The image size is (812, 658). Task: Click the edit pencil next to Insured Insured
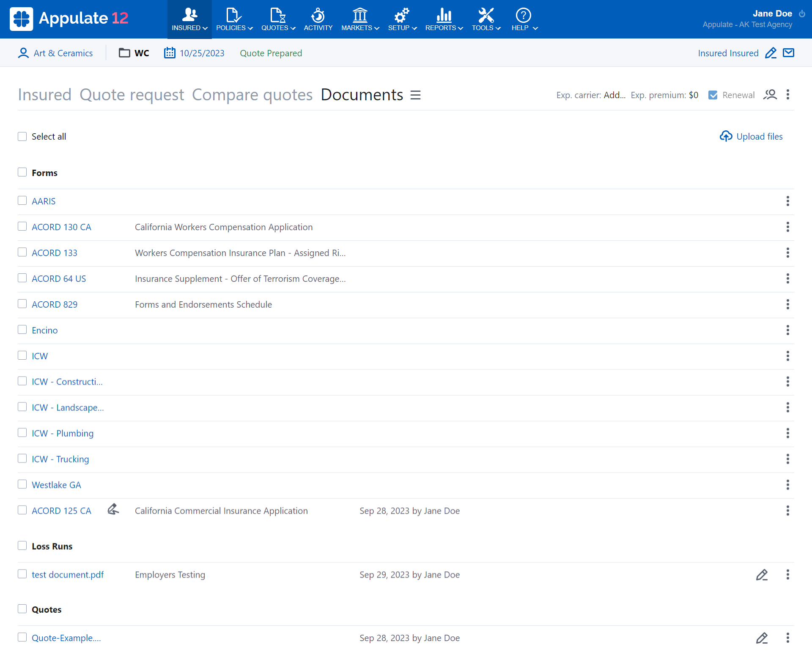[771, 53]
